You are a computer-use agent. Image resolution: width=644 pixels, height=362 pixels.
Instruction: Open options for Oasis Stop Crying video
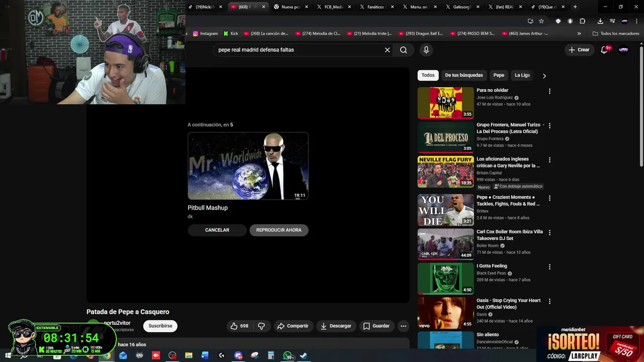pyautogui.click(x=549, y=301)
